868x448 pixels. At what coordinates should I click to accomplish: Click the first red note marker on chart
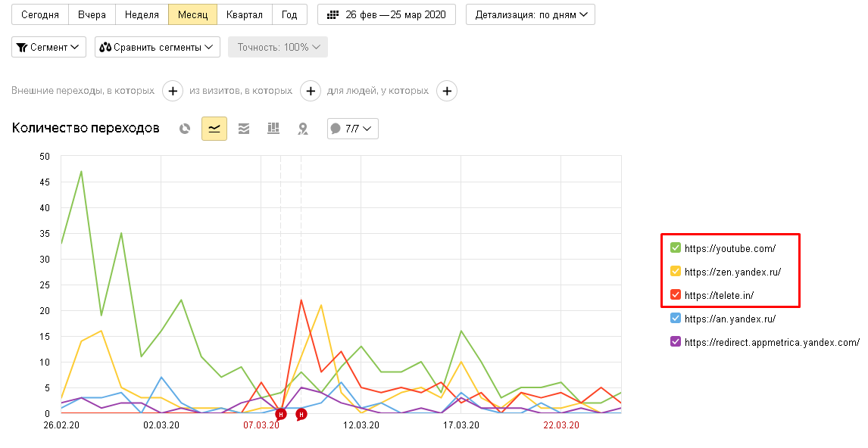[x=281, y=414]
